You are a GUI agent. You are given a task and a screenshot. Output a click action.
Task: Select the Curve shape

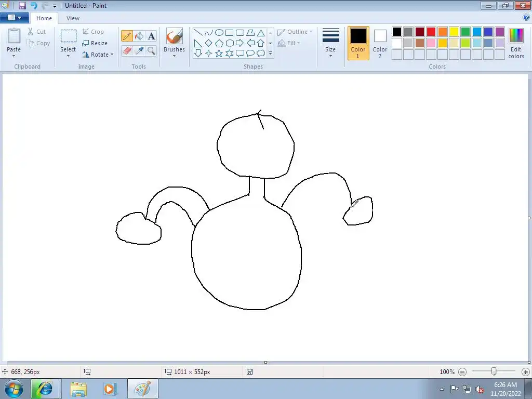209,33
